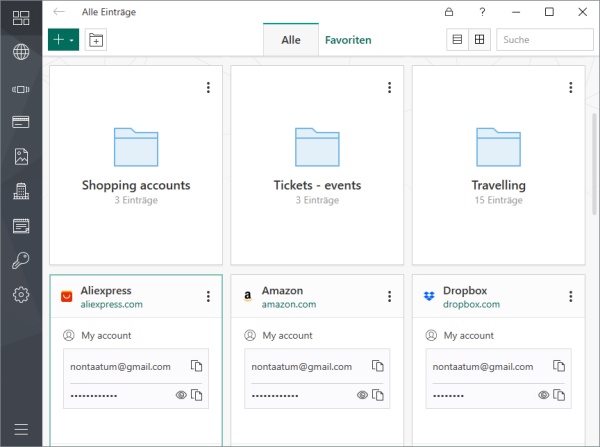The width and height of the screenshot is (600, 447).
Task: Expand sidebar hamburger menu
Action: pyautogui.click(x=21, y=429)
